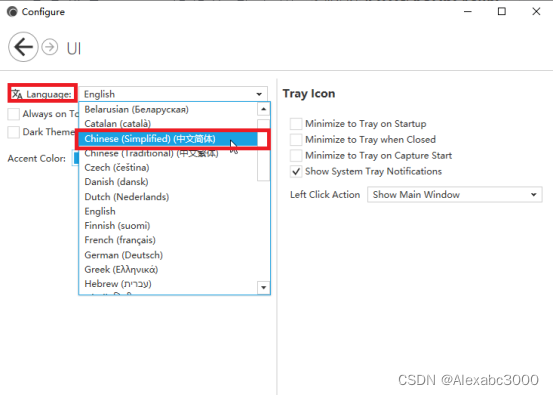Minimize the Configure window

(468, 12)
